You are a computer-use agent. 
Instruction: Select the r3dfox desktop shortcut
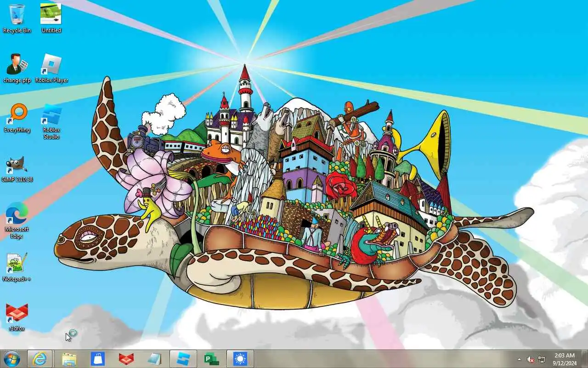pyautogui.click(x=17, y=317)
